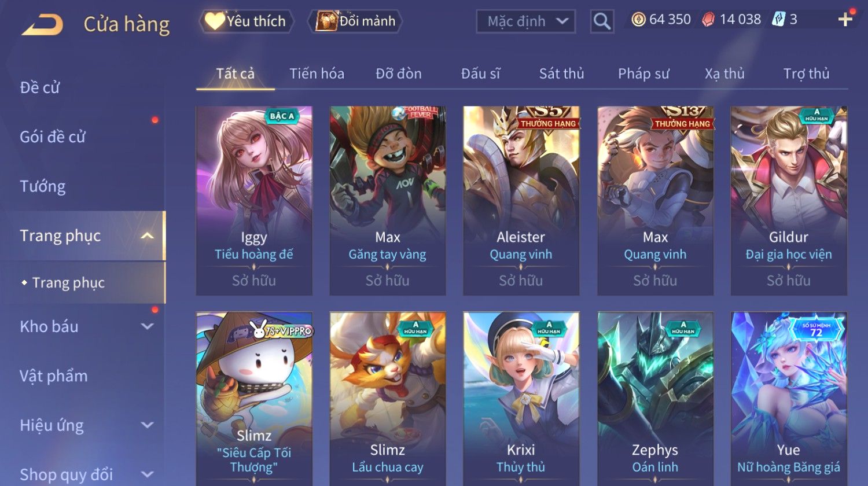Open Đổi mảnh shard exchange
868x486 pixels.
355,21
